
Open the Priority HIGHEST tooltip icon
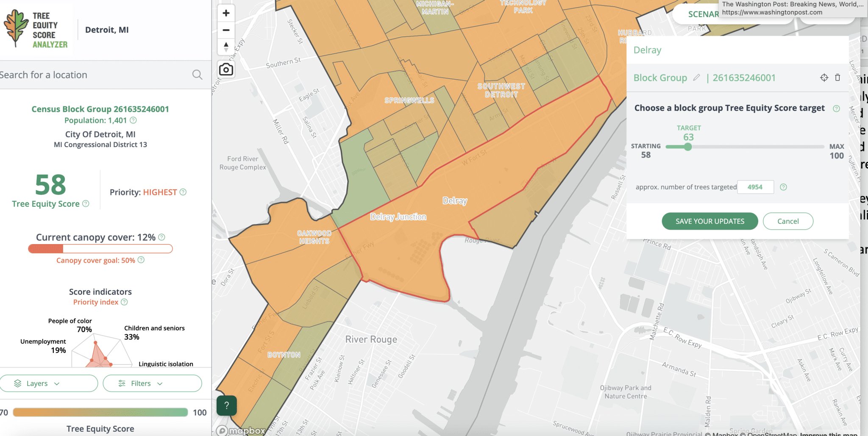point(182,192)
